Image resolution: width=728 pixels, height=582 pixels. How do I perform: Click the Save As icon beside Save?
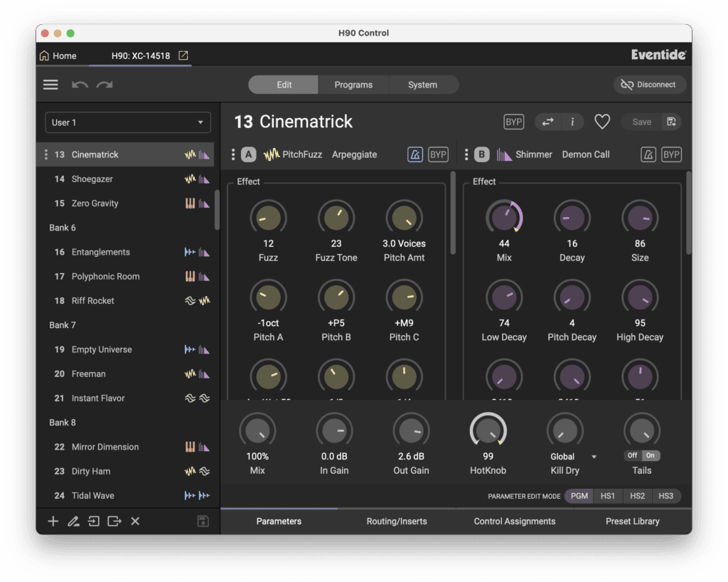click(671, 122)
